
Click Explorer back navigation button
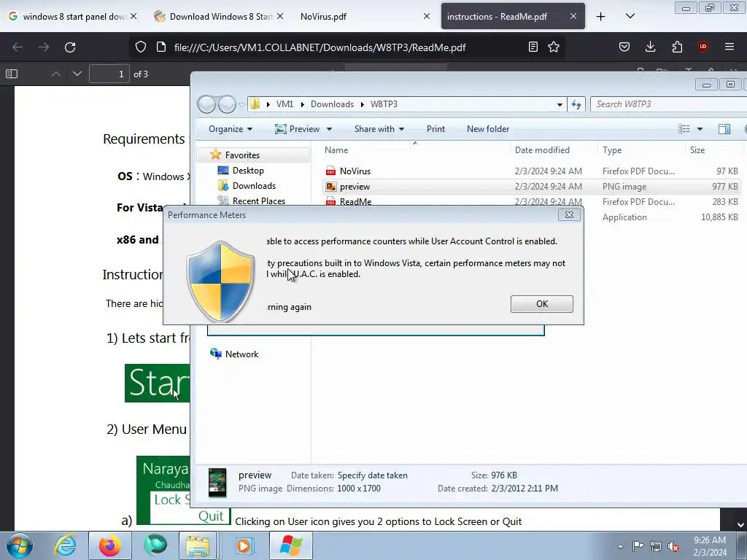[206, 104]
